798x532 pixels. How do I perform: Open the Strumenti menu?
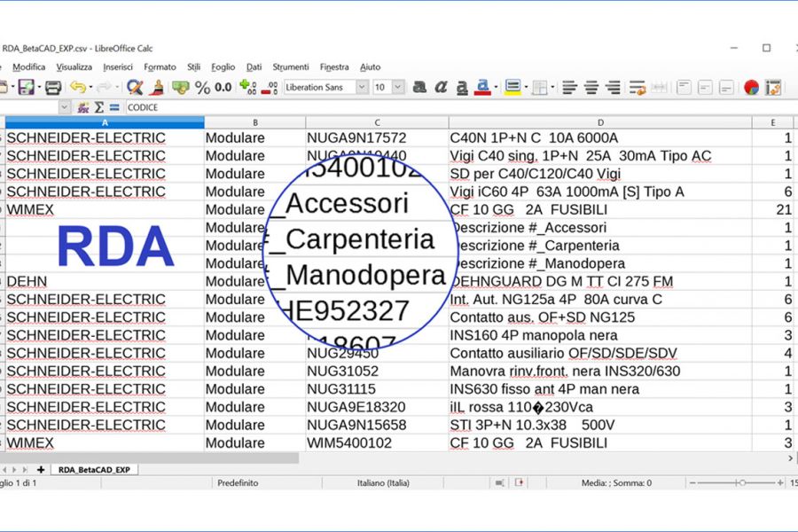pos(291,66)
